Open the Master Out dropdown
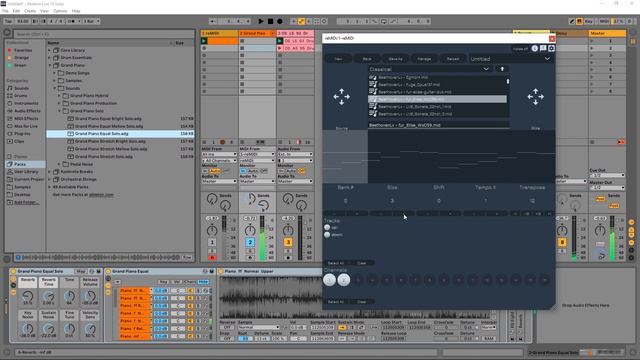The height and width of the screenshot is (360, 640). click(x=607, y=188)
